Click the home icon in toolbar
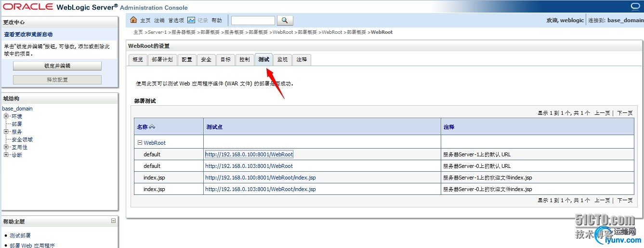 [x=134, y=20]
